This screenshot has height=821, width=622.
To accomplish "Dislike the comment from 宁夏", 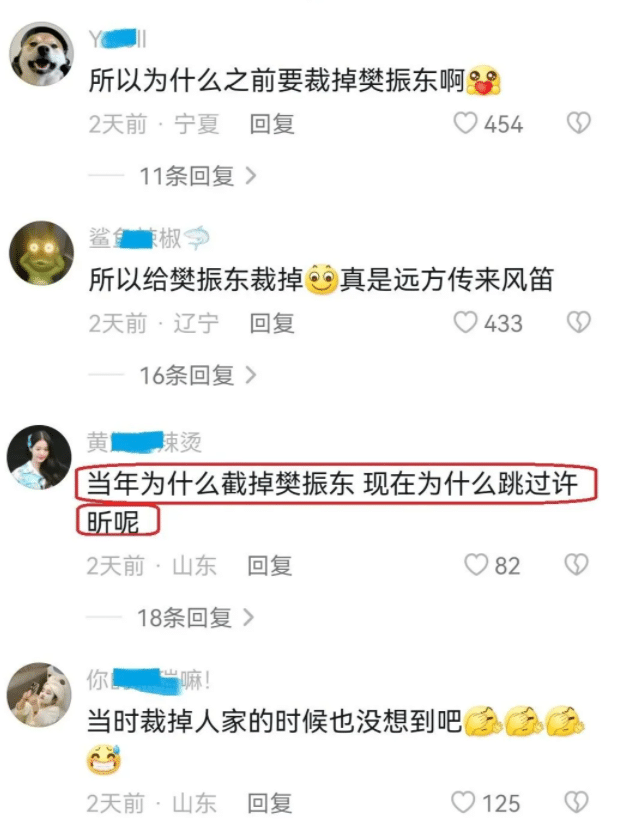I will click(579, 124).
